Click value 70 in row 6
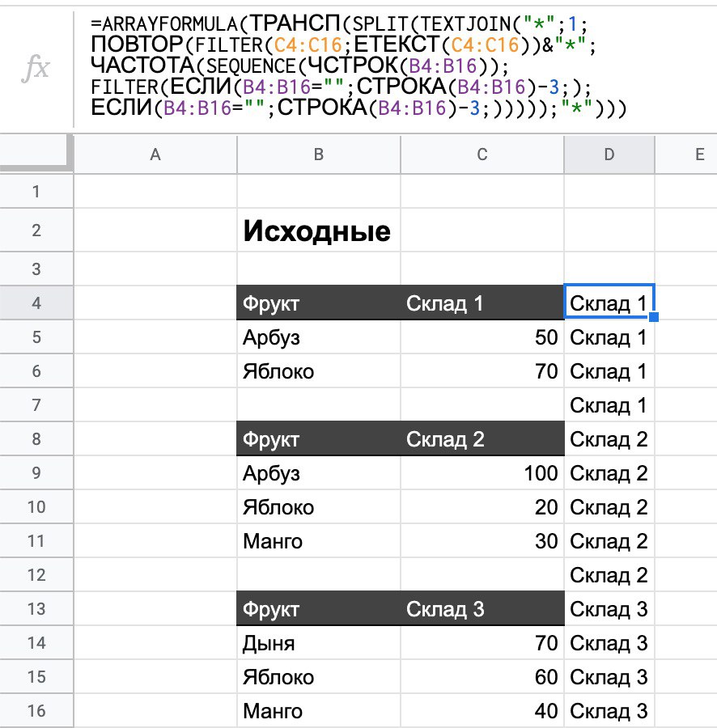The image size is (717, 728). point(482,370)
